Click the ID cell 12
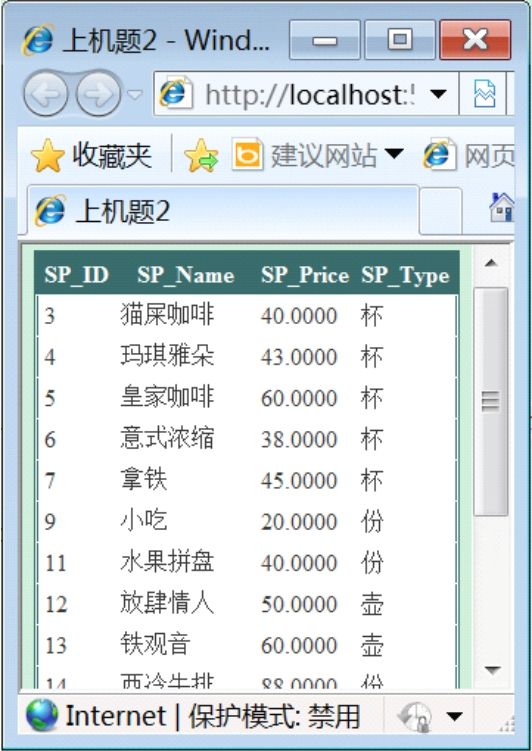The width and height of the screenshot is (532, 751). [x=56, y=604]
